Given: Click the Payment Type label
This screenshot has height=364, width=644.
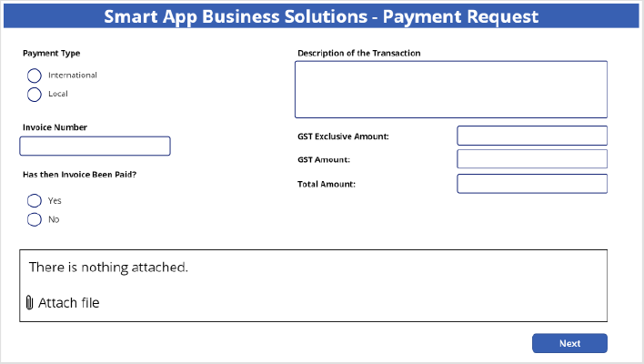Looking at the screenshot, I should point(52,54).
